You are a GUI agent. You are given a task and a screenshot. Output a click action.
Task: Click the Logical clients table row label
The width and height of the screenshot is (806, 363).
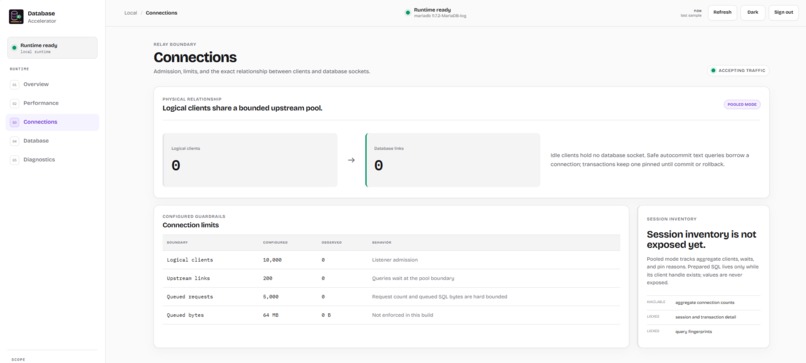[190, 260]
